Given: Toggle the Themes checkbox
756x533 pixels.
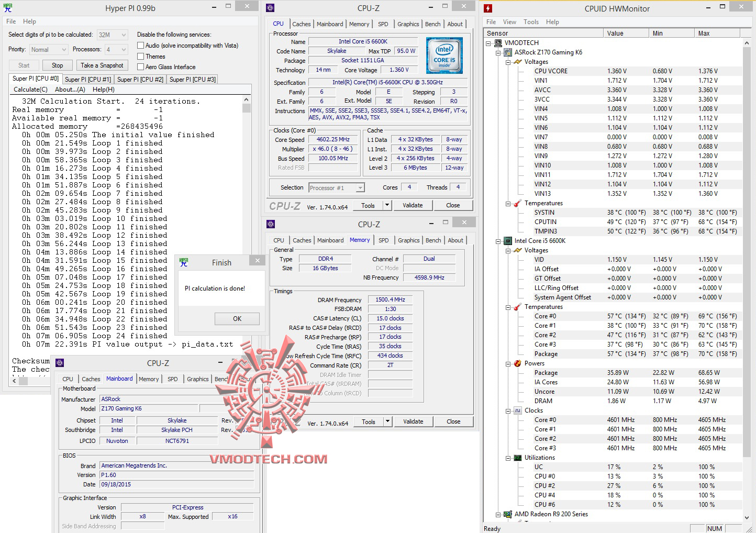Looking at the screenshot, I should [x=140, y=57].
